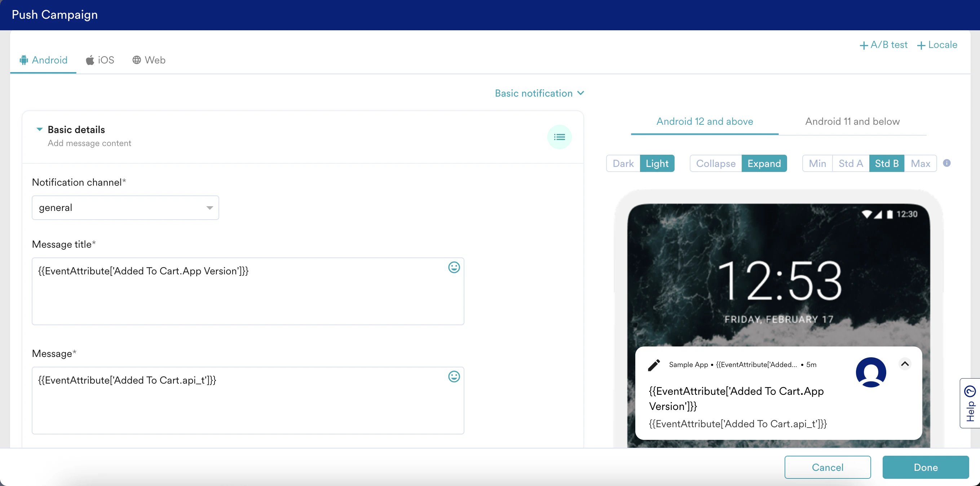Open the Notification channel dropdown
Viewport: 980px width, 486px height.
pyautogui.click(x=125, y=208)
